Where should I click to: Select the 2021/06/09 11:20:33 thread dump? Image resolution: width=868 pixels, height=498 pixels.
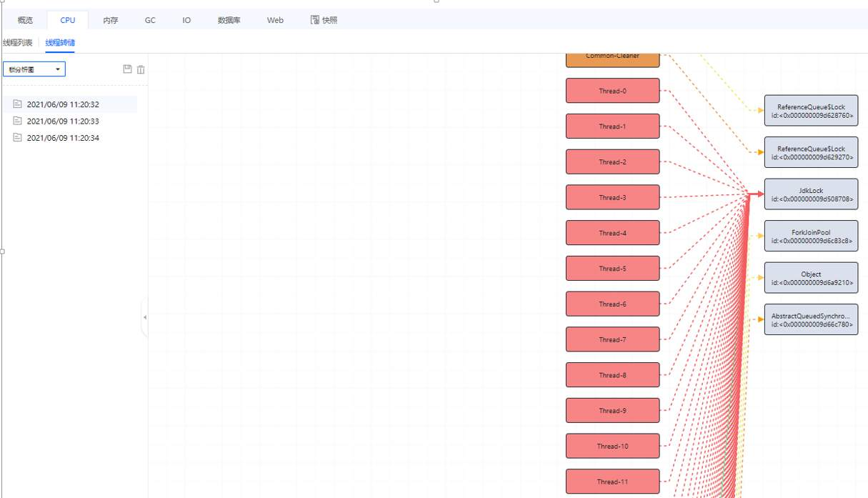63,121
